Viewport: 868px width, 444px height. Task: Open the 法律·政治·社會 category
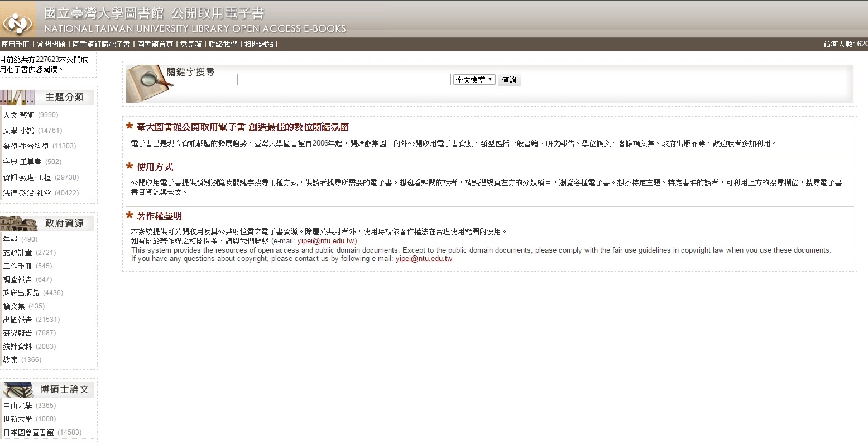tap(27, 193)
